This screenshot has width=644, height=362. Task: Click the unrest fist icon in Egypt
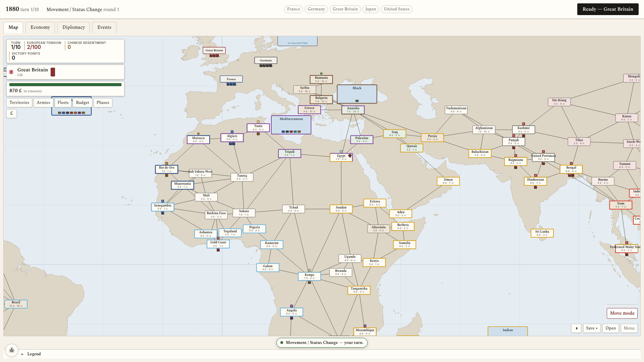click(x=350, y=156)
